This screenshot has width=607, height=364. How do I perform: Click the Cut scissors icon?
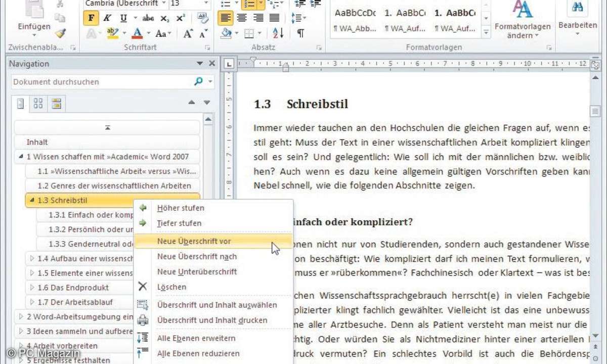[61, 4]
